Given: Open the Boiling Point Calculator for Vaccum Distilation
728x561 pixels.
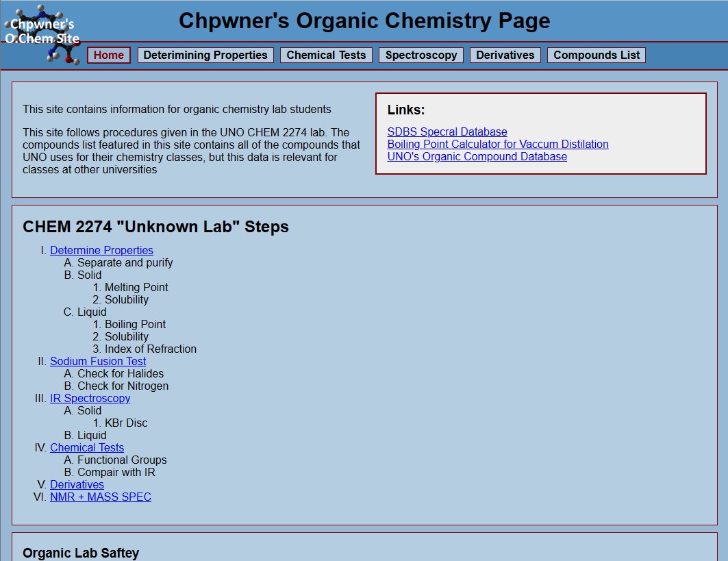Looking at the screenshot, I should [498, 144].
